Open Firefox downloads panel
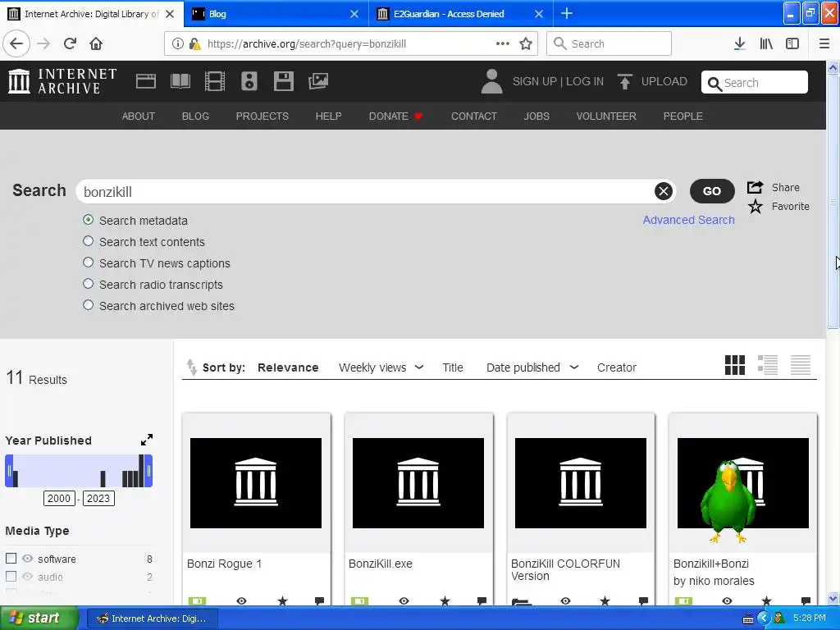The image size is (840, 630). click(x=740, y=44)
